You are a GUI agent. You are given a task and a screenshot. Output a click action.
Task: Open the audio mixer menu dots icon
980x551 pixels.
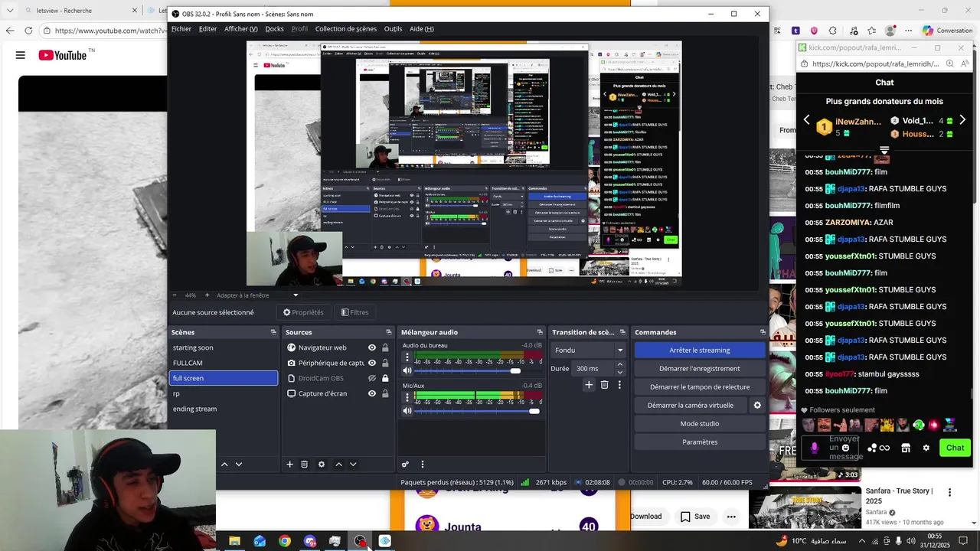pyautogui.click(x=422, y=465)
